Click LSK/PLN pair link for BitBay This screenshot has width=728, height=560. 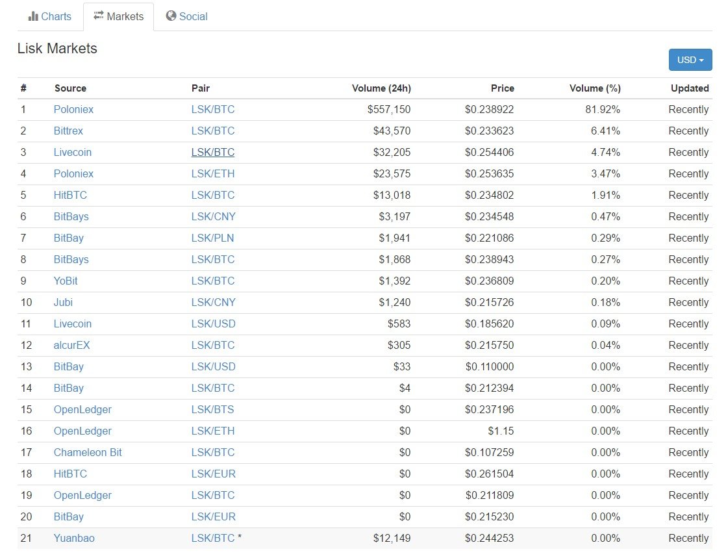click(x=212, y=238)
